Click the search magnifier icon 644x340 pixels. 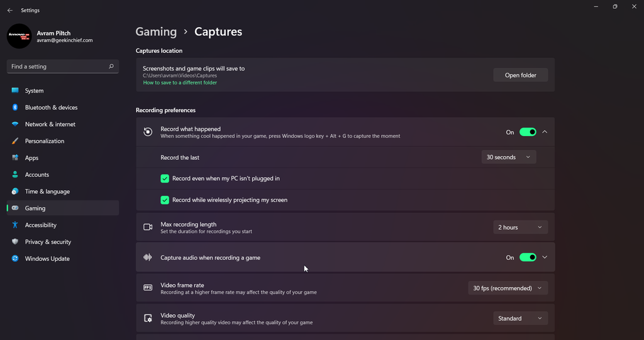111,66
